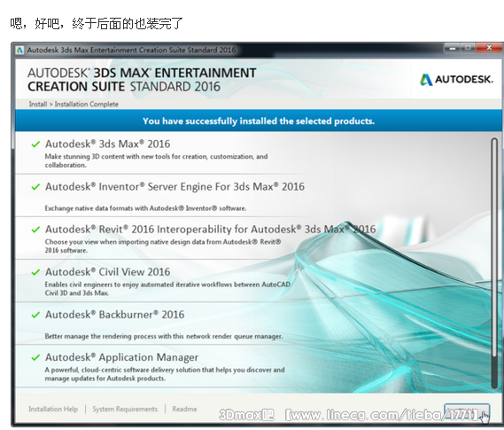Viewport: 504px width, 430px height.
Task: Open the Installation Help link
Action: (53, 409)
